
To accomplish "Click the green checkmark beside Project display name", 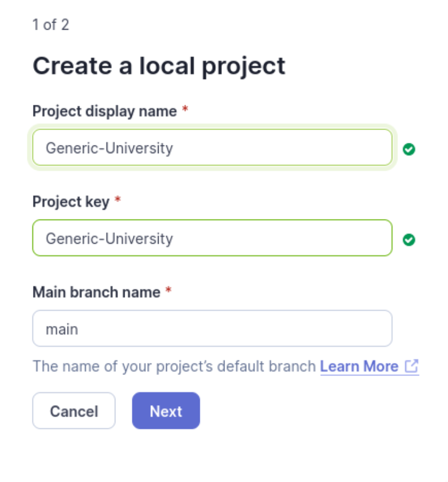I will click(408, 149).
